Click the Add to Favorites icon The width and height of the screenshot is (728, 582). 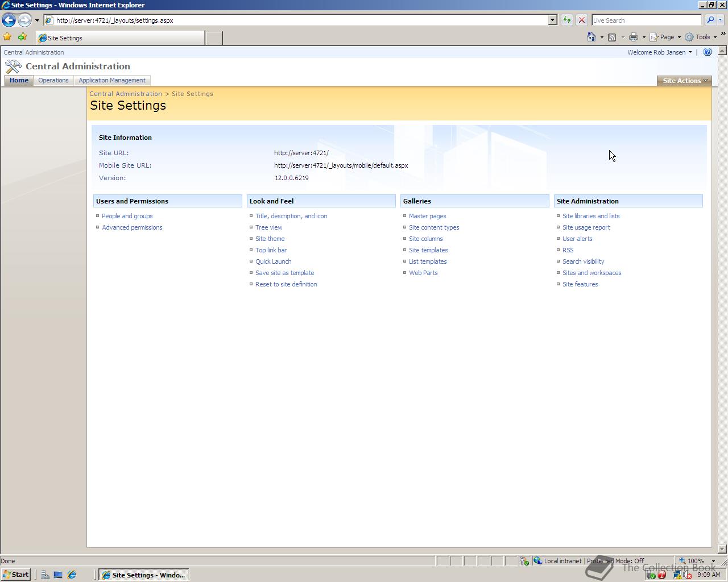[x=22, y=37]
